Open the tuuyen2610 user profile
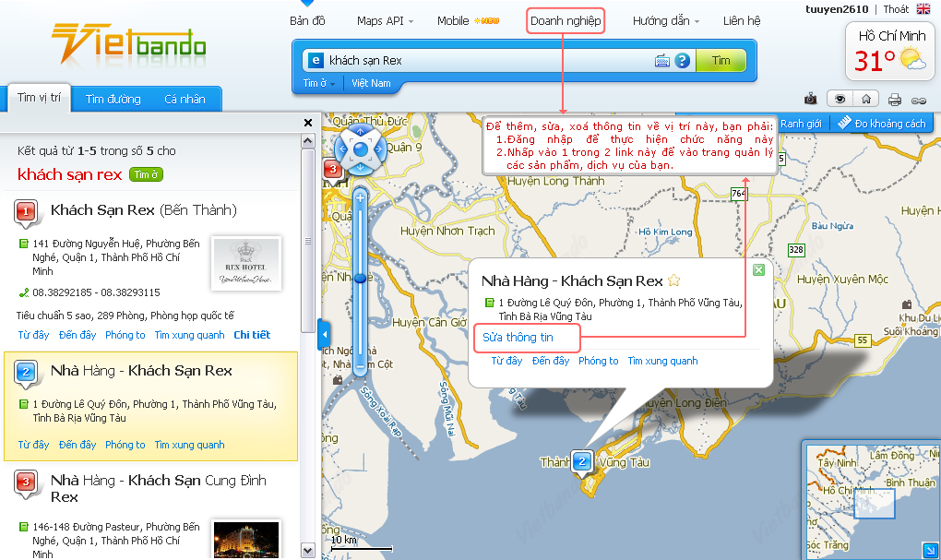This screenshot has width=941, height=560. pos(837,9)
